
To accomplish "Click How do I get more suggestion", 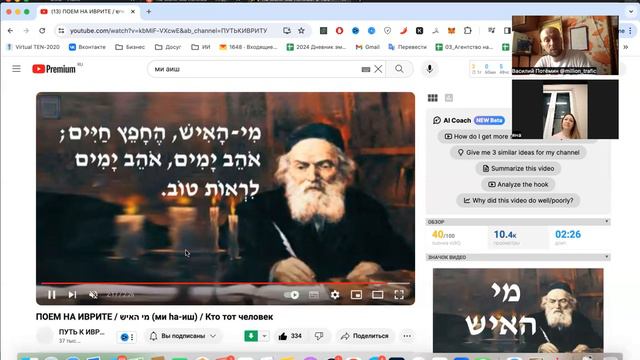I will coord(476,136).
